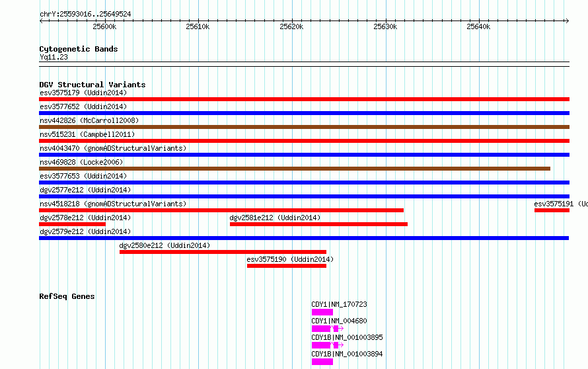588x369 pixels.
Task: Click the 25640k ruler label
Action: [x=478, y=26]
